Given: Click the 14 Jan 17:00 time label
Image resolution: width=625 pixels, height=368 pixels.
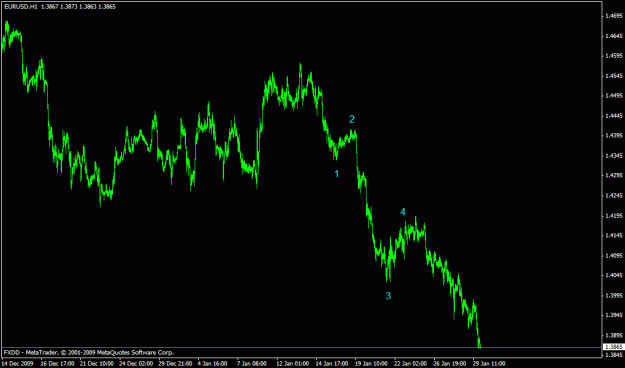Looking at the screenshot, I should tap(332, 364).
